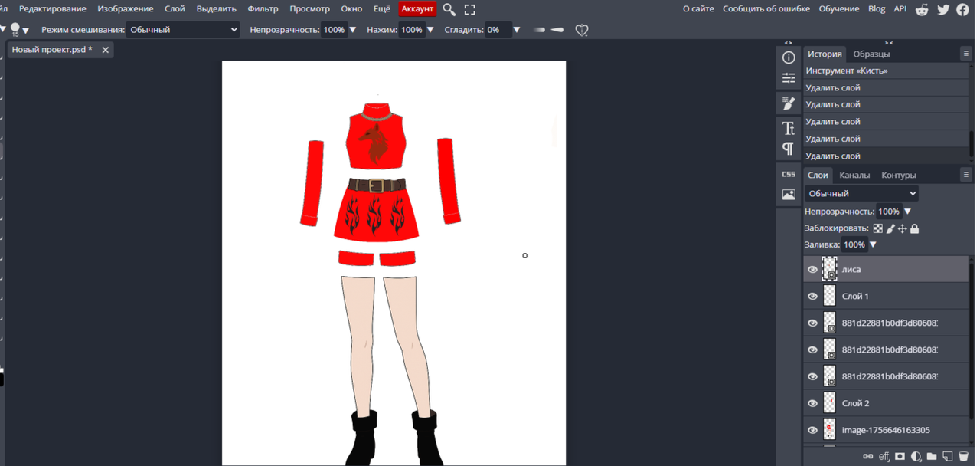Expand the side icon column arrows
980x466 pixels.
point(789,43)
